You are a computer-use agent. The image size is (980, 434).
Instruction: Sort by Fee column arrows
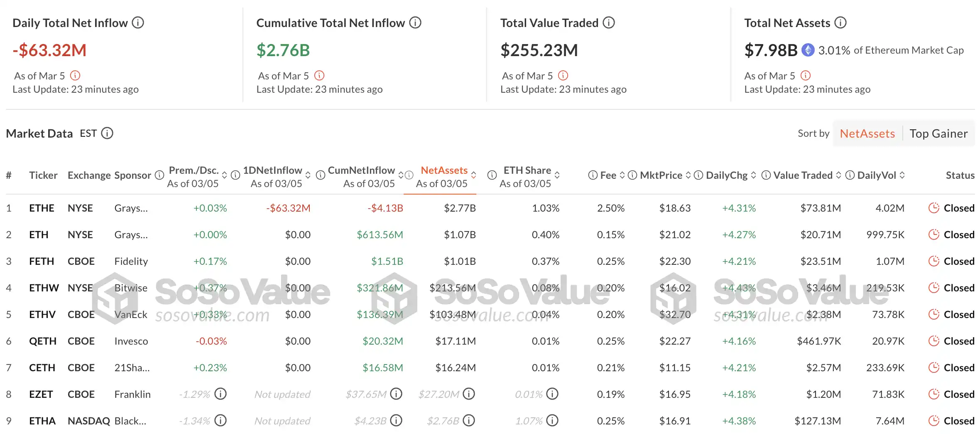point(622,175)
